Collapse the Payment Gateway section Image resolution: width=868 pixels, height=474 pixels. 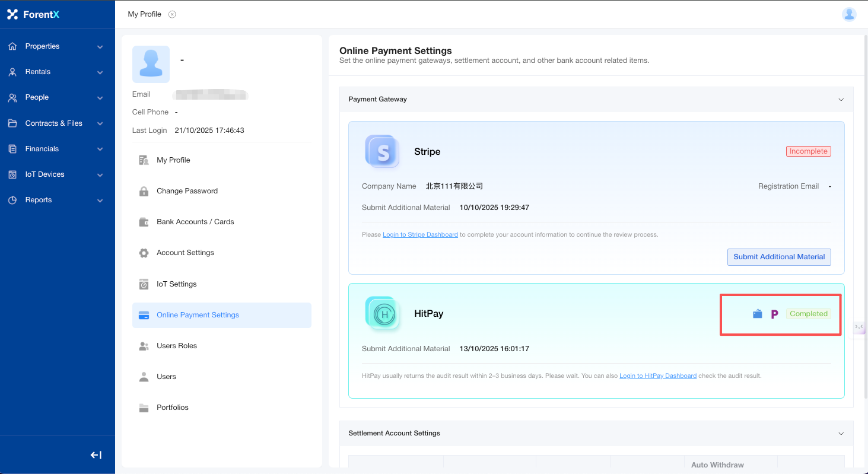click(x=841, y=100)
